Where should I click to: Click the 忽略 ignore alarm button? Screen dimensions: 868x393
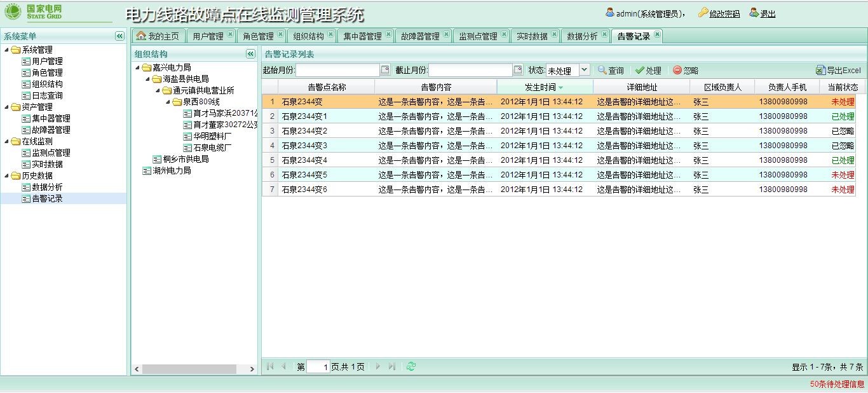pos(686,71)
